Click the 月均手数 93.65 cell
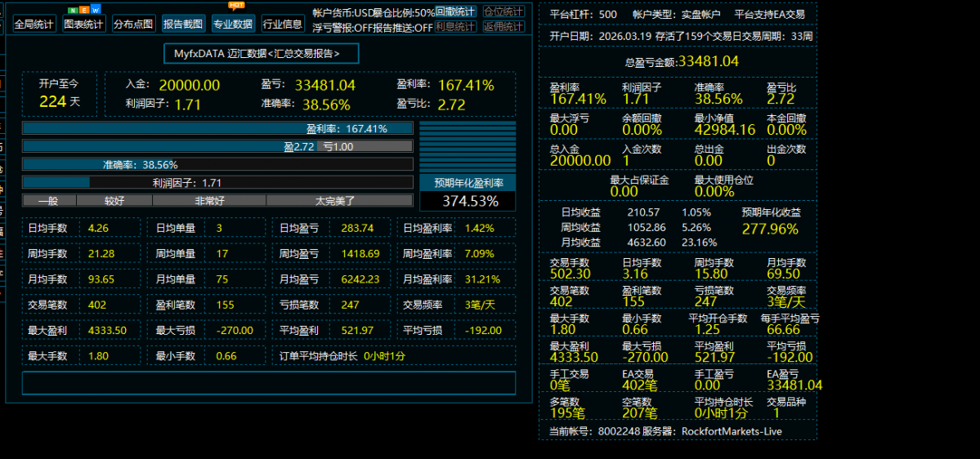Image resolution: width=980 pixels, height=459 pixels. coord(81,279)
